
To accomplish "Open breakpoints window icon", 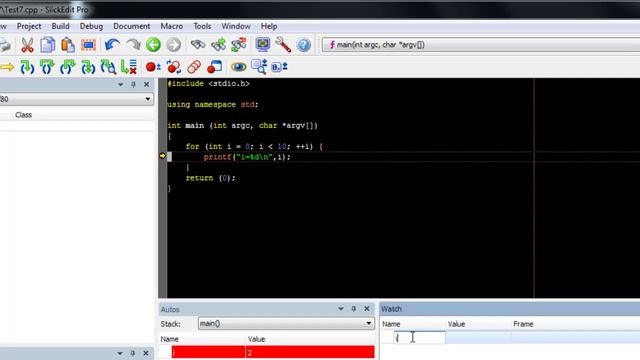I will tap(214, 67).
